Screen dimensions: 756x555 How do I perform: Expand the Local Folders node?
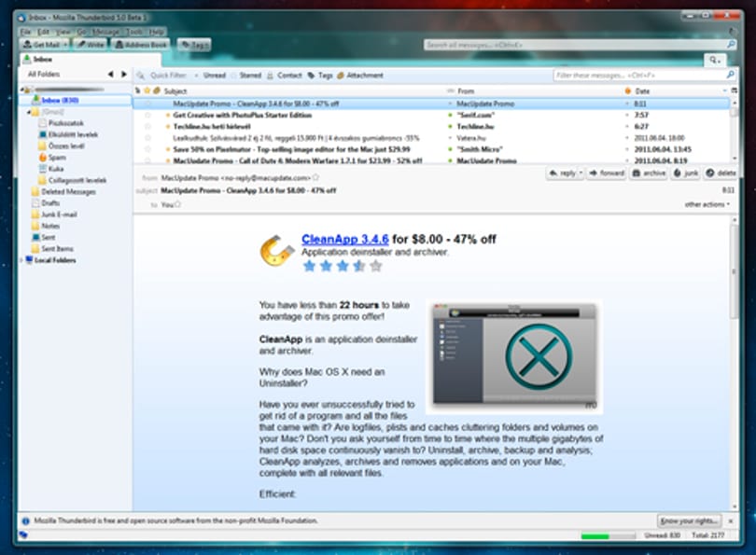[x=21, y=260]
